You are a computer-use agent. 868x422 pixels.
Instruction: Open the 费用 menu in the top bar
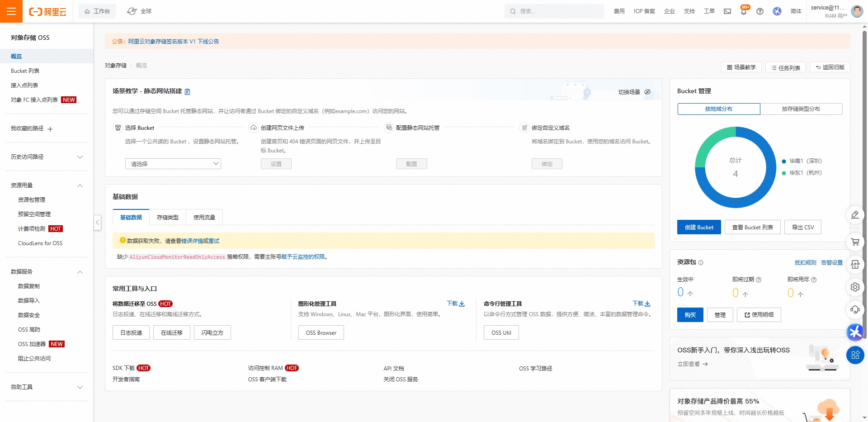pyautogui.click(x=618, y=11)
